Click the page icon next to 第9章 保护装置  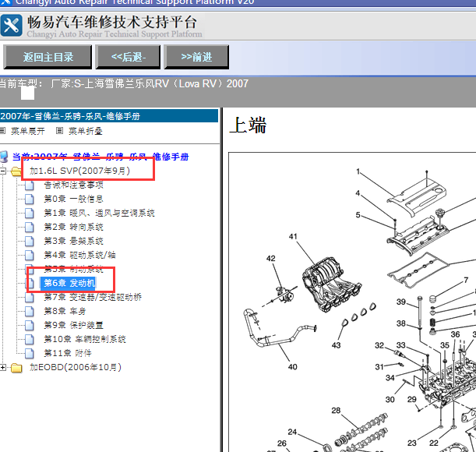[30, 325]
